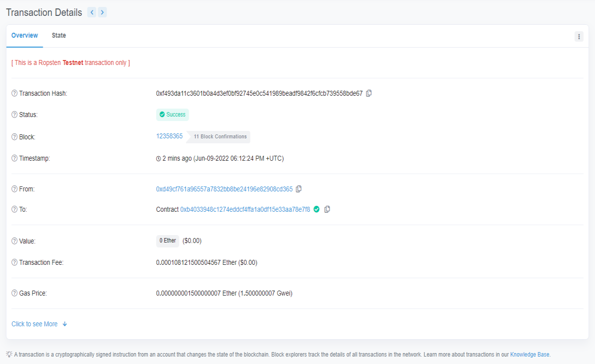Expand Click to see More

click(x=39, y=324)
